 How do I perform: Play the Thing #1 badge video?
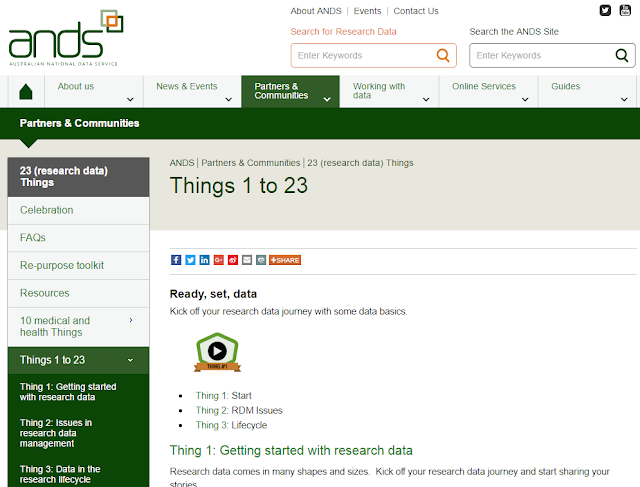(x=217, y=351)
